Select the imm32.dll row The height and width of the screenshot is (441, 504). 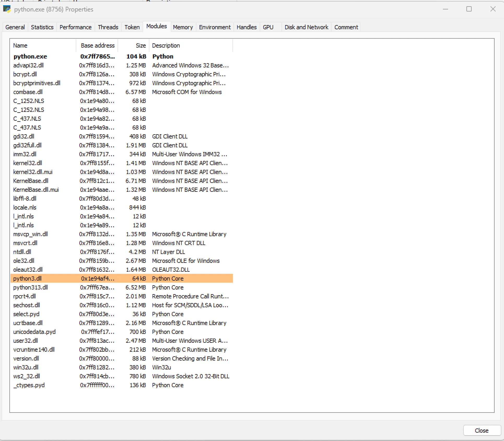click(x=122, y=154)
